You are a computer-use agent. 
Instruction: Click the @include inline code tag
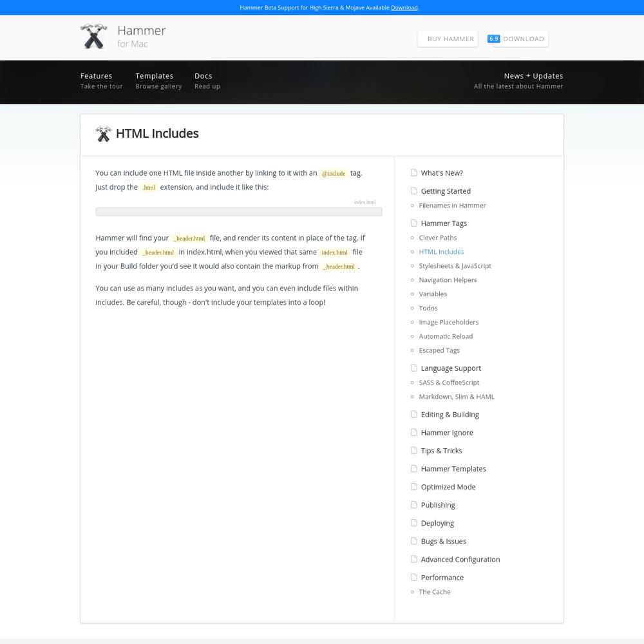[334, 173]
